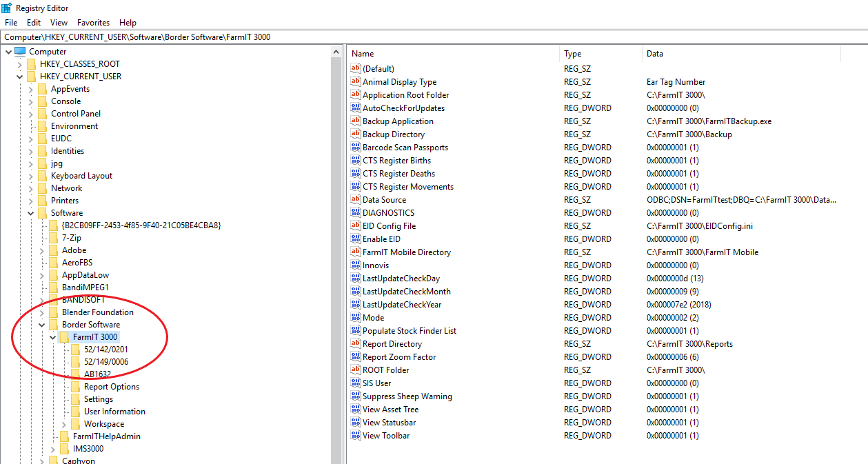Select the FarmIT 3000 folder icon
The image size is (868, 464).
click(64, 337)
